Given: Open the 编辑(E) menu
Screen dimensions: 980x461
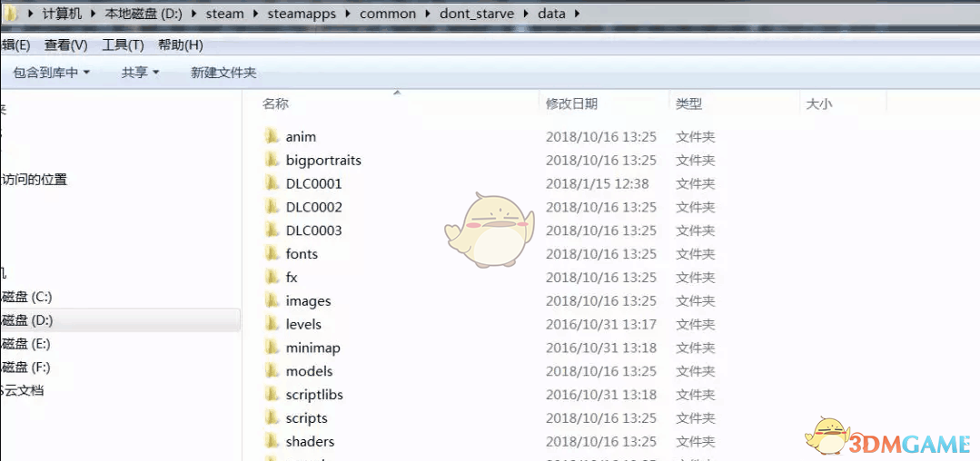Looking at the screenshot, I should 15,45.
